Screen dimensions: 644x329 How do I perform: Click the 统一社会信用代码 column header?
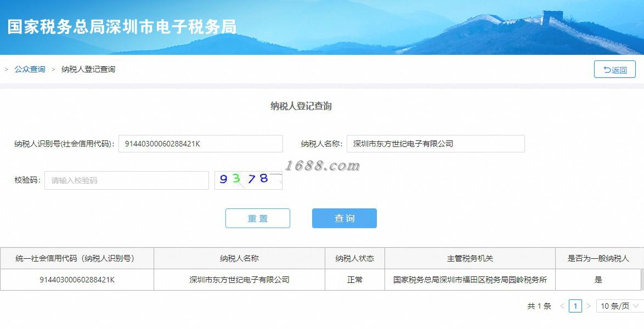point(77,258)
